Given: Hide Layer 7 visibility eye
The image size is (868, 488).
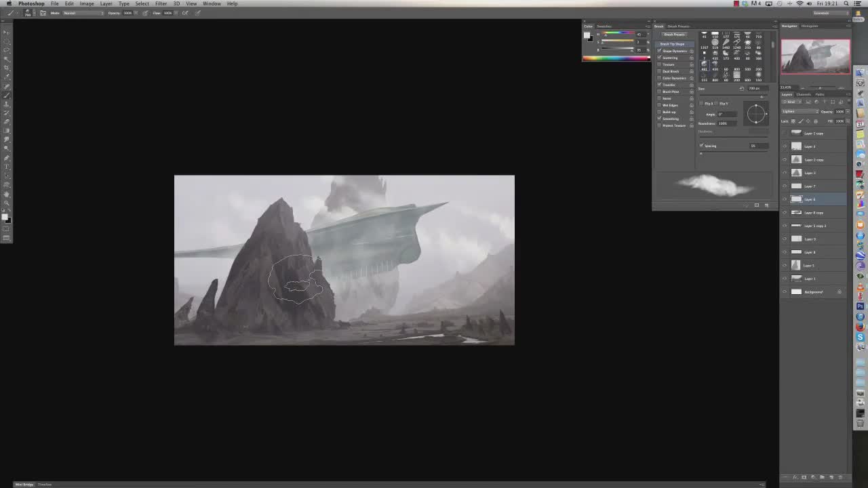Looking at the screenshot, I should (785, 186).
